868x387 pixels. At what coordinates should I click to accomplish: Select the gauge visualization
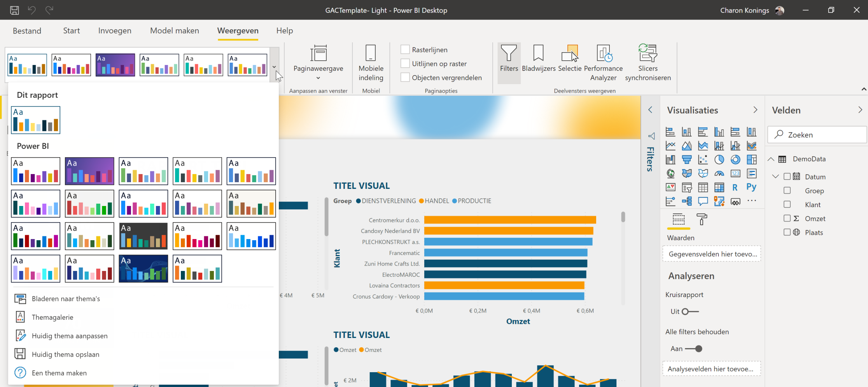tap(719, 173)
